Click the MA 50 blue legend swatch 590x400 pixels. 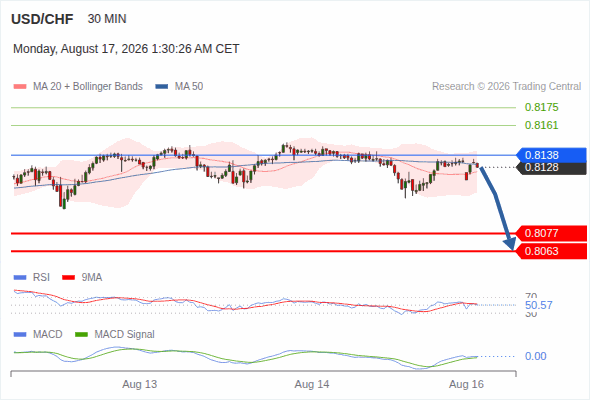(x=162, y=87)
